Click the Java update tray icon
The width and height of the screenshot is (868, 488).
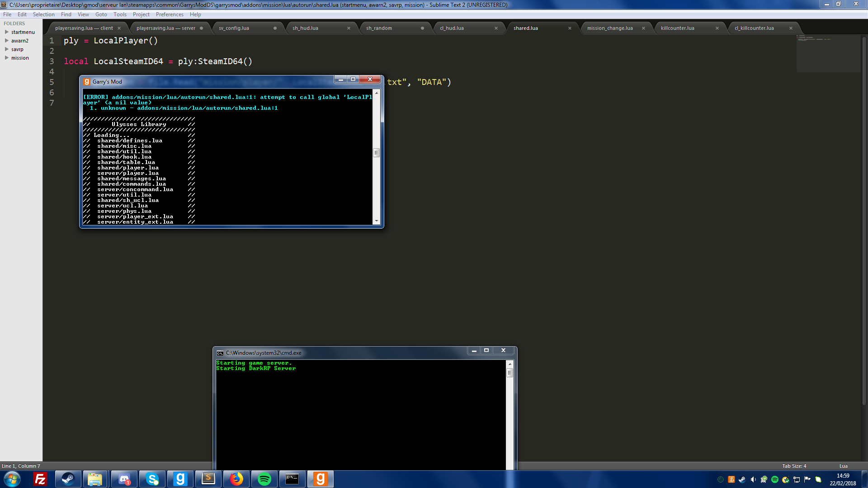(731, 479)
